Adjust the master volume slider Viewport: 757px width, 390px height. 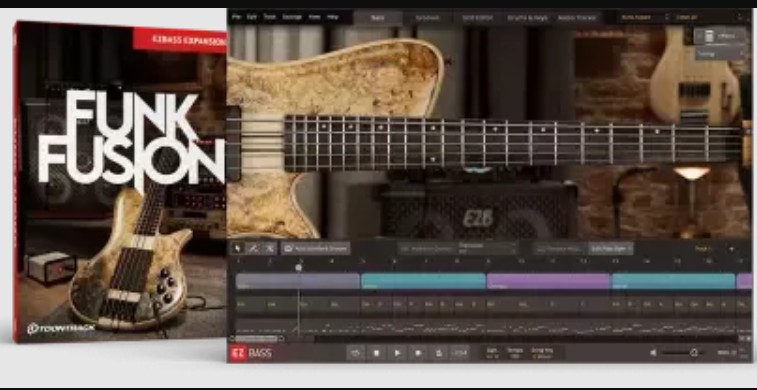coord(683,353)
